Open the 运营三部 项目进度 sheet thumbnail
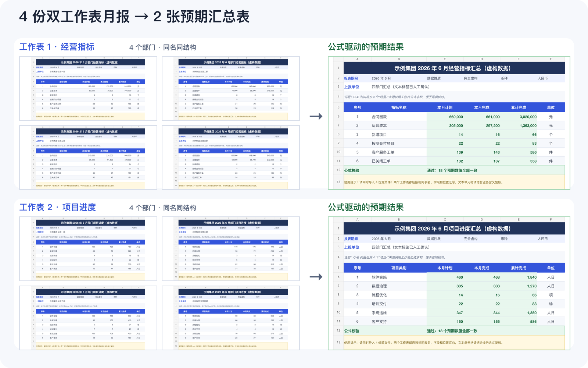This screenshot has width=588, height=368. click(x=88, y=318)
